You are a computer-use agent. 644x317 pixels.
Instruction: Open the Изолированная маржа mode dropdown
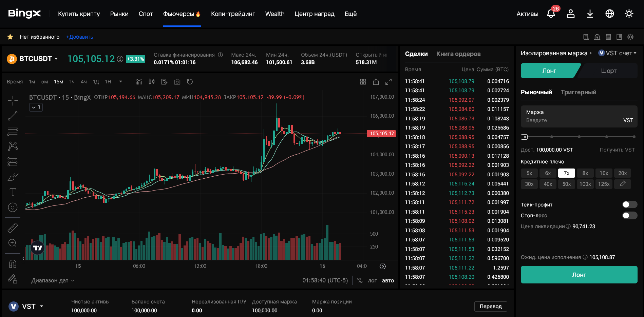[x=556, y=53]
